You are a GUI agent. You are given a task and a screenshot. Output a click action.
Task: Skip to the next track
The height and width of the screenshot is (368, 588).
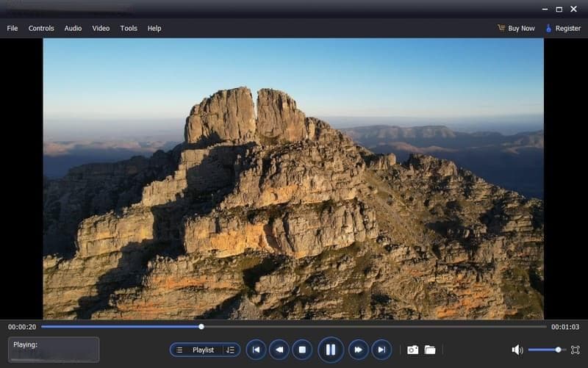(x=381, y=350)
